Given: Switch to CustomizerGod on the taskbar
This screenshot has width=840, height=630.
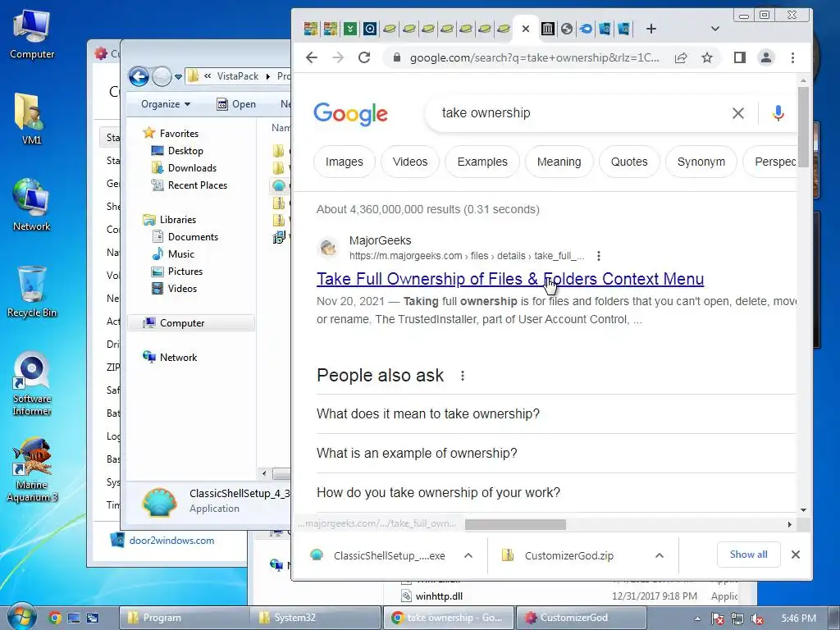Looking at the screenshot, I should click(x=581, y=618).
